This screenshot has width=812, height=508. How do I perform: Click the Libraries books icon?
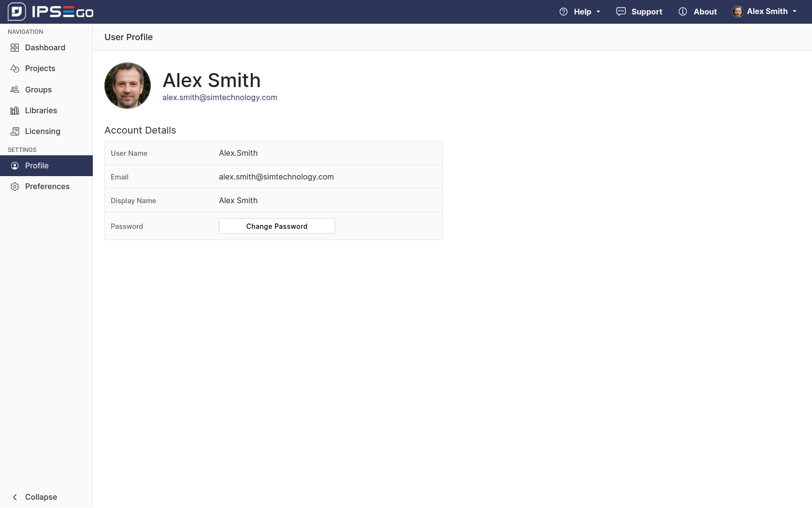pos(15,111)
